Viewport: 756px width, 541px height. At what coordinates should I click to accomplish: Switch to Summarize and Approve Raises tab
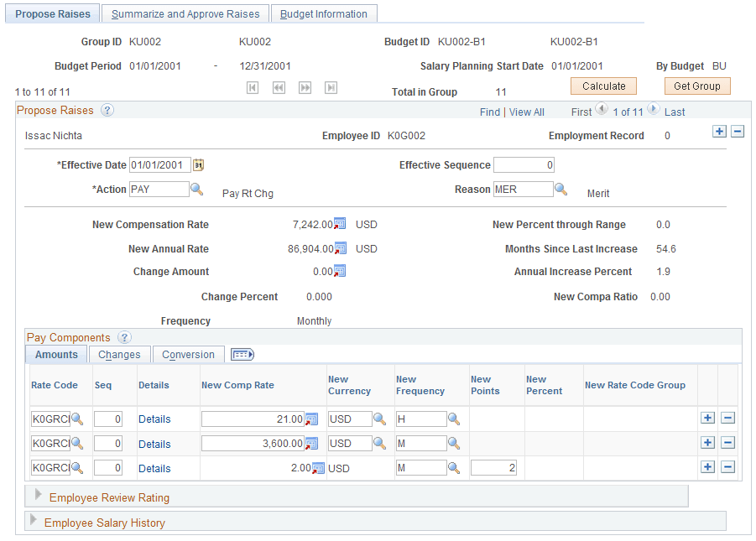pyautogui.click(x=185, y=14)
